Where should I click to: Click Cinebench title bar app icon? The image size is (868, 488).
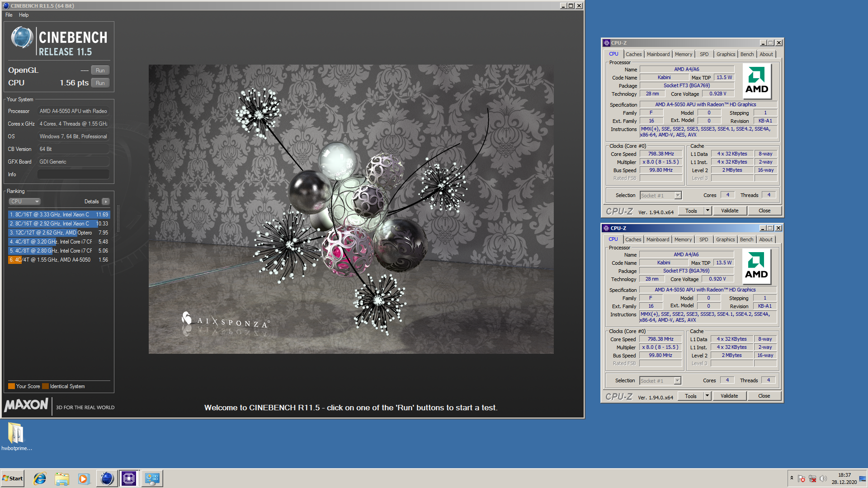[6, 6]
